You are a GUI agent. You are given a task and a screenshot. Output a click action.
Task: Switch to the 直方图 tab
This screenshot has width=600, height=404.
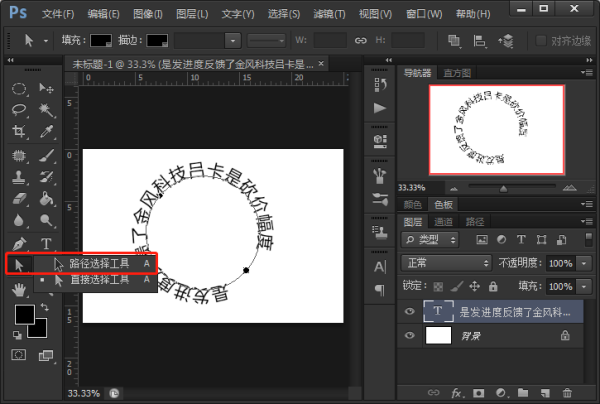point(457,73)
